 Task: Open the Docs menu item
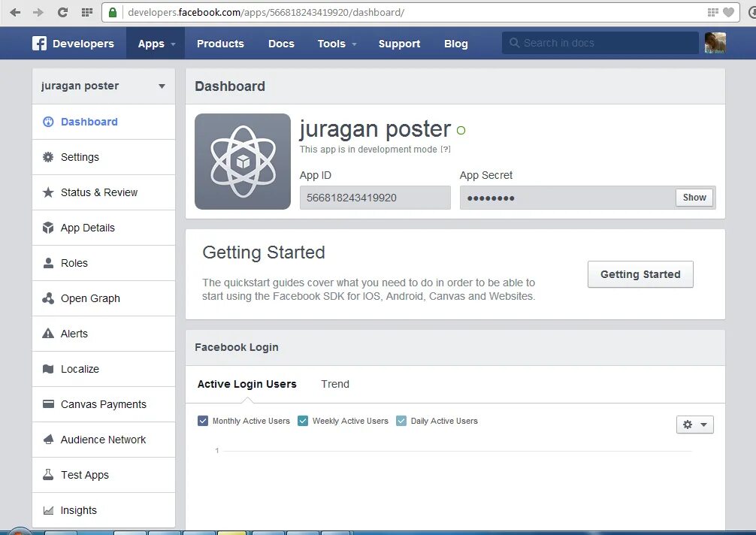point(281,44)
